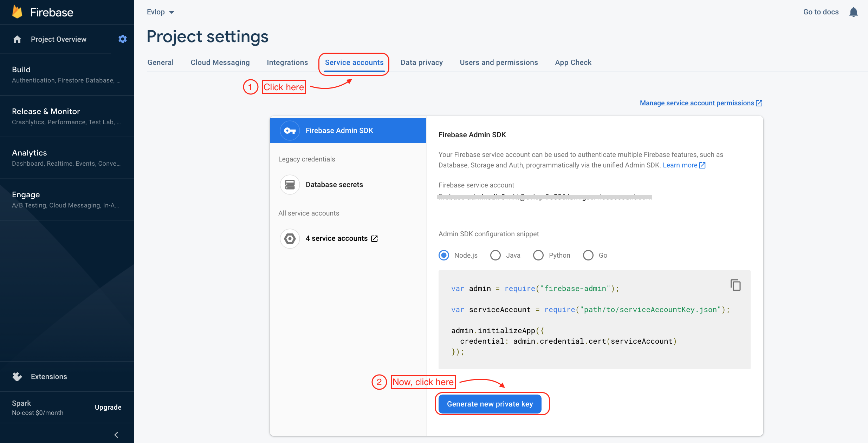Click the Project Overview home icon
Screen dimensions: 868x443
pos(17,39)
